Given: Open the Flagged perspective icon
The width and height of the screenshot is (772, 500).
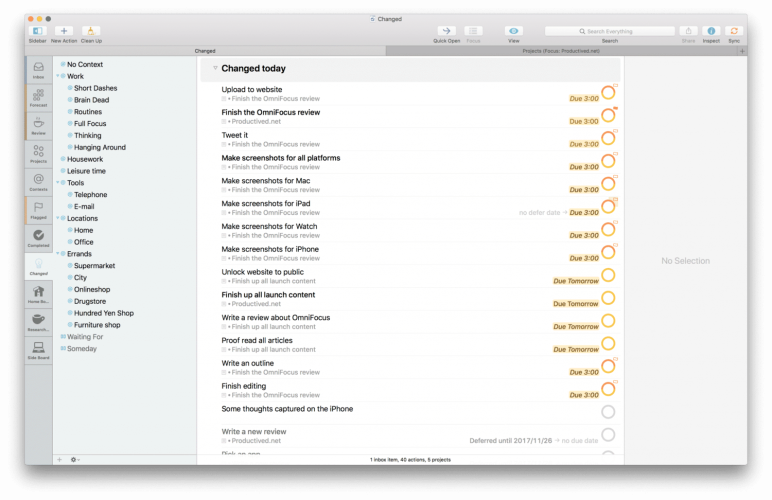Looking at the screenshot, I should [38, 210].
